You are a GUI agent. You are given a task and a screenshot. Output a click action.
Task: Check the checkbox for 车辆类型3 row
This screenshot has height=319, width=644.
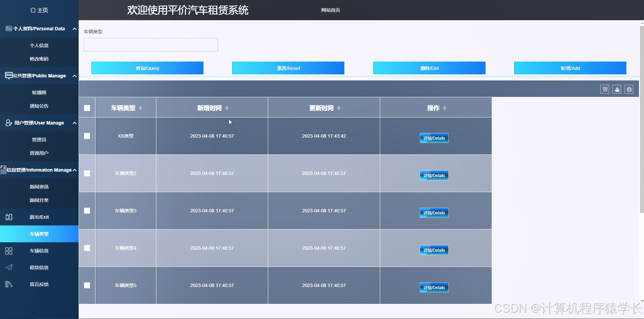click(x=87, y=211)
